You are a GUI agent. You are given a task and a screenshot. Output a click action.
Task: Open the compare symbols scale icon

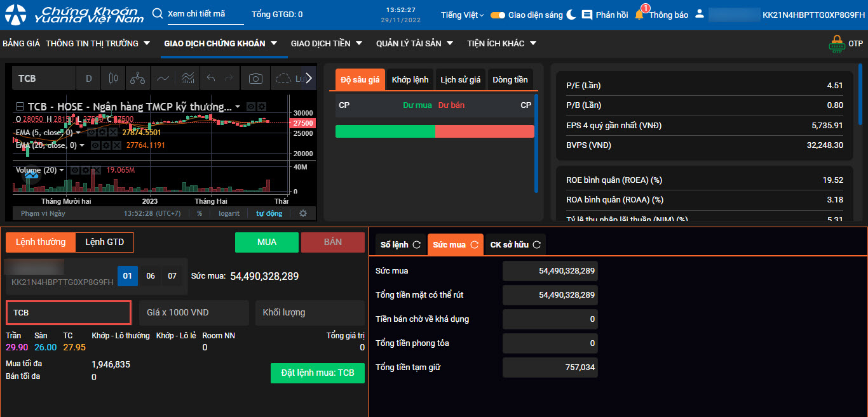pos(138,79)
